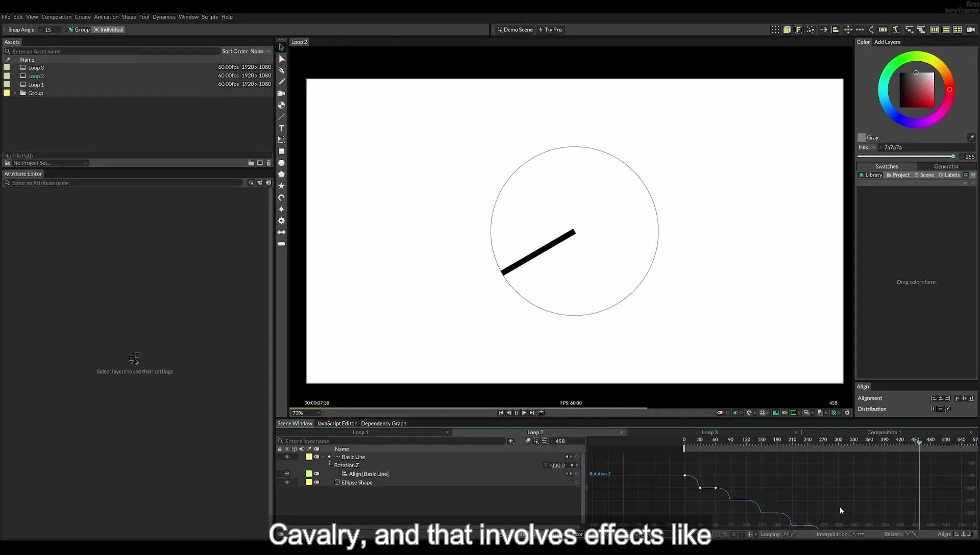This screenshot has height=555, width=980.
Task: Click the alpha slider handle
Action: click(x=953, y=157)
